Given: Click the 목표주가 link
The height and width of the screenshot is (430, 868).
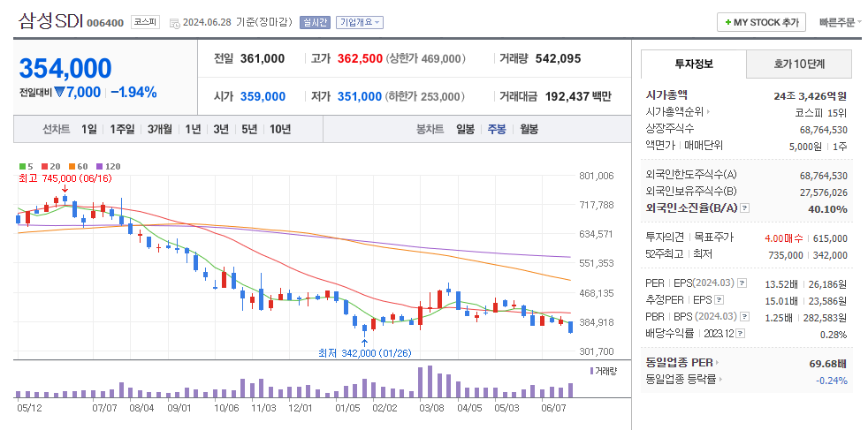Looking at the screenshot, I should coord(714,238).
